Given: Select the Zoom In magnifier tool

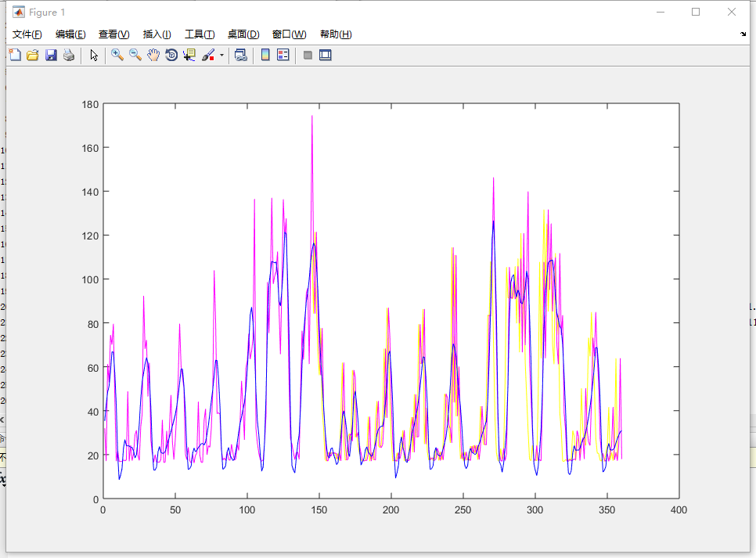Looking at the screenshot, I should click(x=117, y=55).
